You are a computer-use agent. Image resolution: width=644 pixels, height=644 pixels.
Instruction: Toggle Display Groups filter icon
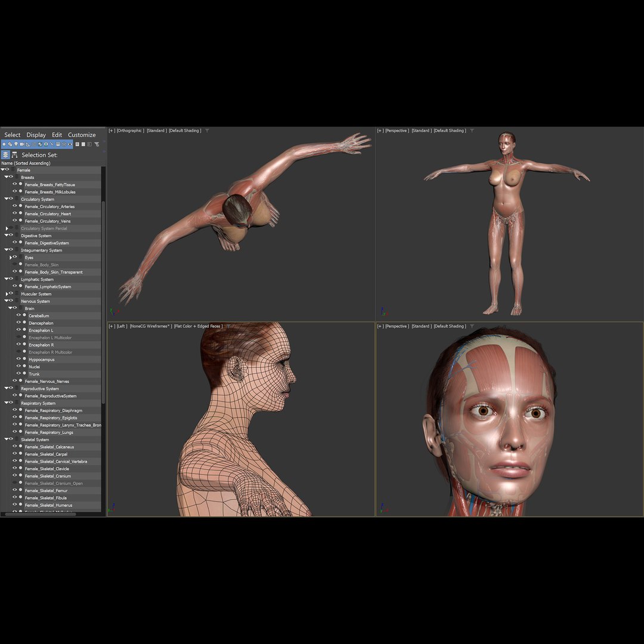tap(40, 144)
